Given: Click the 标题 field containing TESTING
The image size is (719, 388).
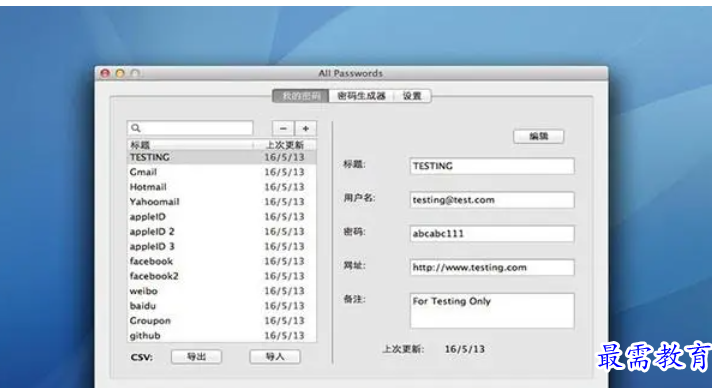Looking at the screenshot, I should [492, 166].
